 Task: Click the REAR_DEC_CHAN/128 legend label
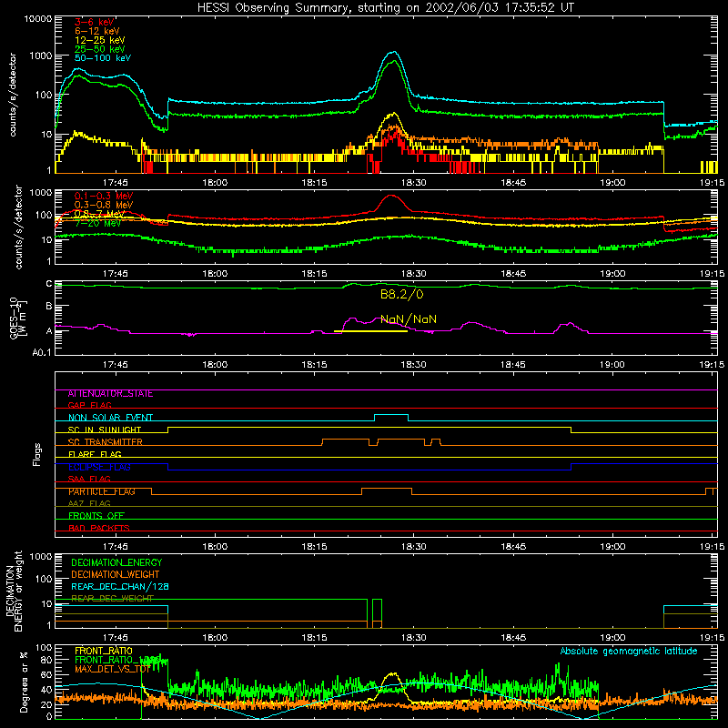click(x=120, y=586)
